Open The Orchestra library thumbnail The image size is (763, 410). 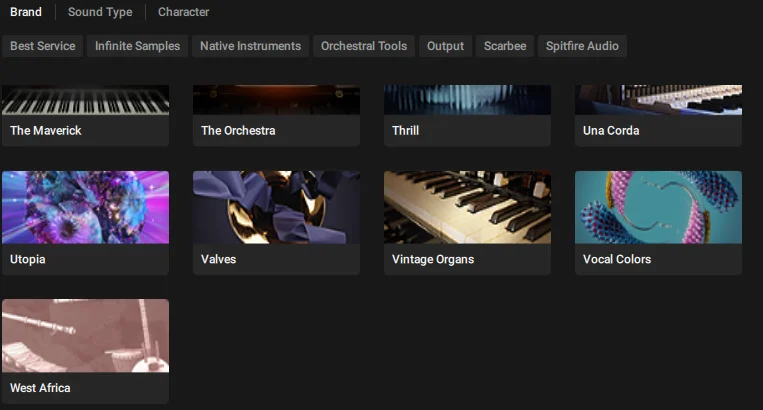276,100
